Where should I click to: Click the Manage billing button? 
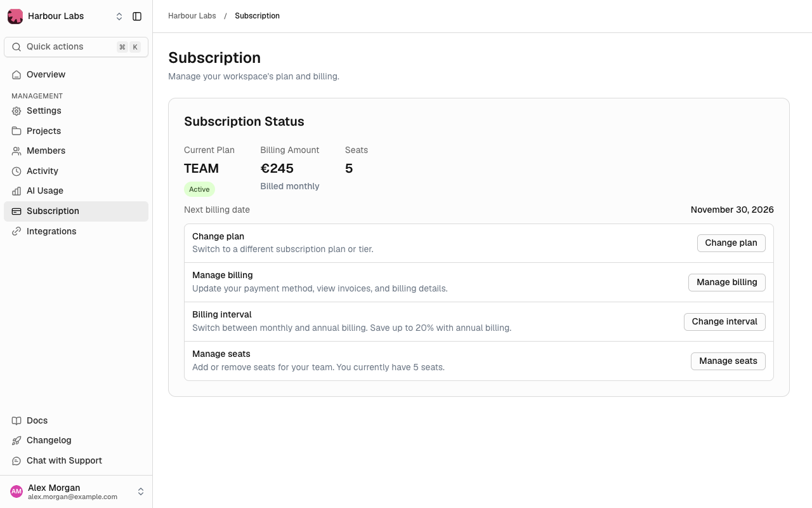(x=726, y=283)
